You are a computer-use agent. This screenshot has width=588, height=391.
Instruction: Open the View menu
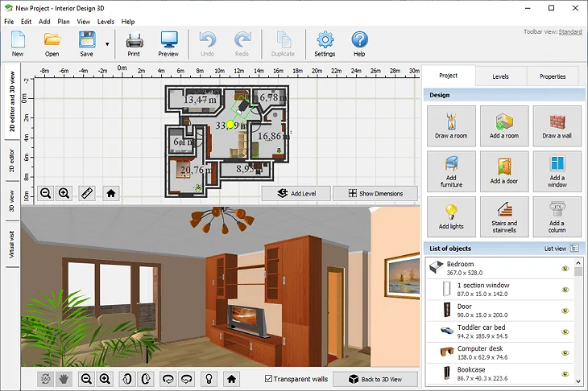(x=84, y=22)
